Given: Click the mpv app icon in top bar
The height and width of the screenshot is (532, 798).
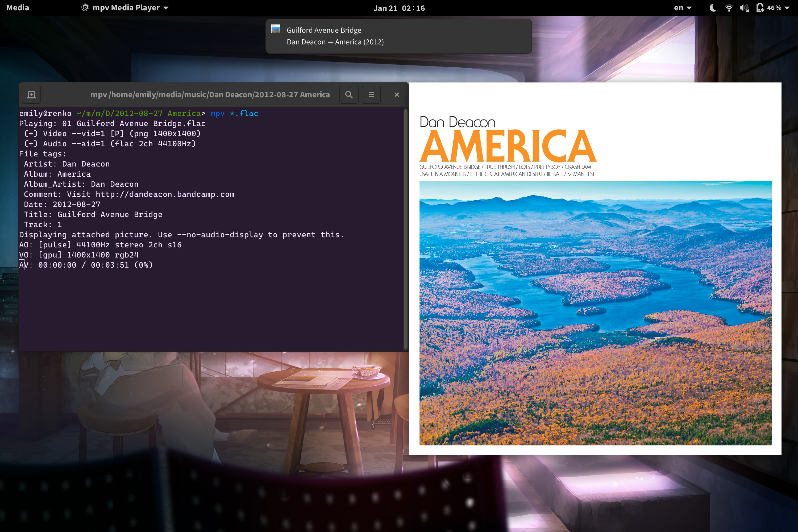Looking at the screenshot, I should tap(85, 7).
